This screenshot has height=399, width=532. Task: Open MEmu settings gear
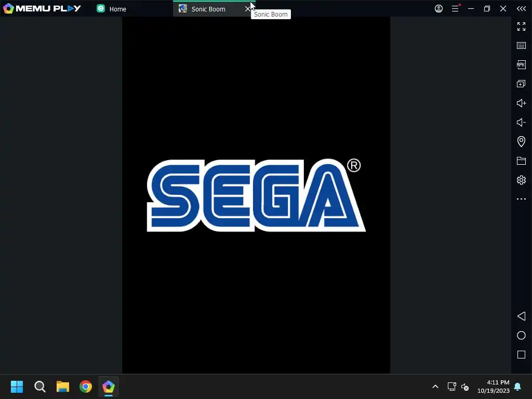[x=521, y=180]
